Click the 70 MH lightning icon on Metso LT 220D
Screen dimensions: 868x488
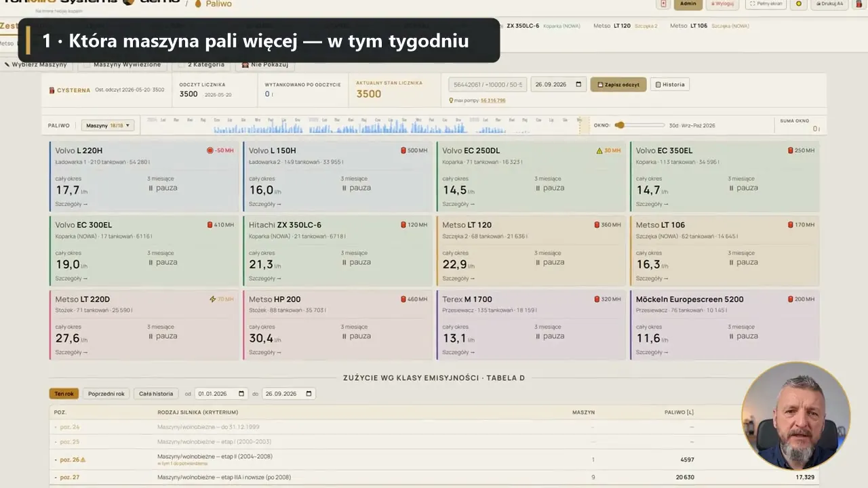[x=213, y=299]
